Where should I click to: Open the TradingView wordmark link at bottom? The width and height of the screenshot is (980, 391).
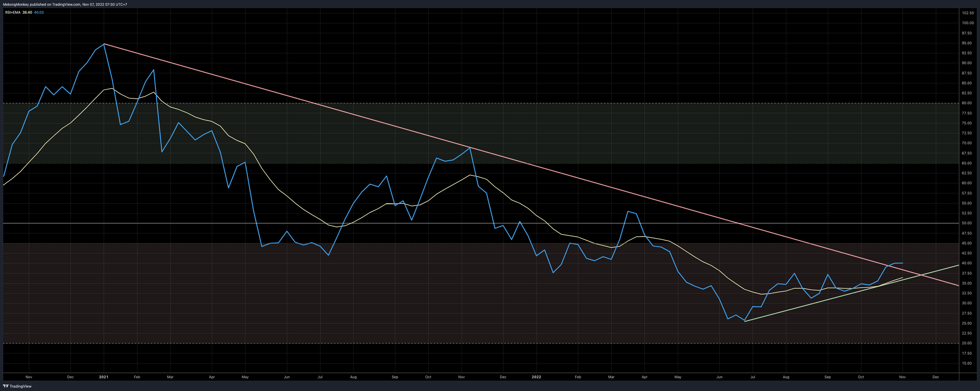pos(21,386)
